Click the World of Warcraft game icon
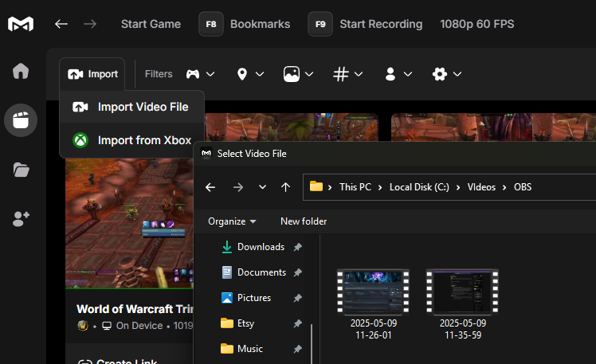This screenshot has height=364, width=596. (83, 326)
